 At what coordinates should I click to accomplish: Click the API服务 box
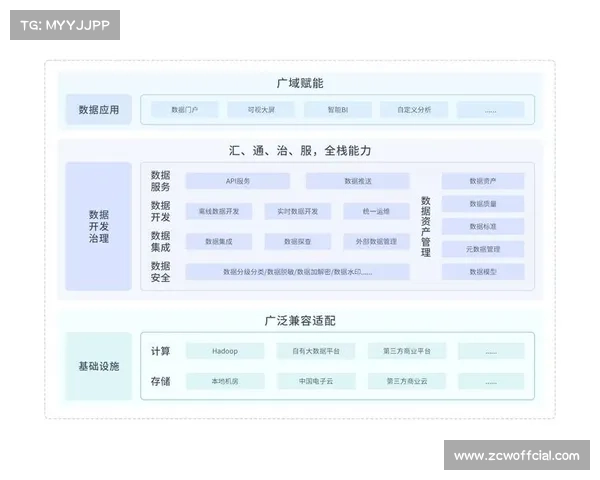[238, 181]
